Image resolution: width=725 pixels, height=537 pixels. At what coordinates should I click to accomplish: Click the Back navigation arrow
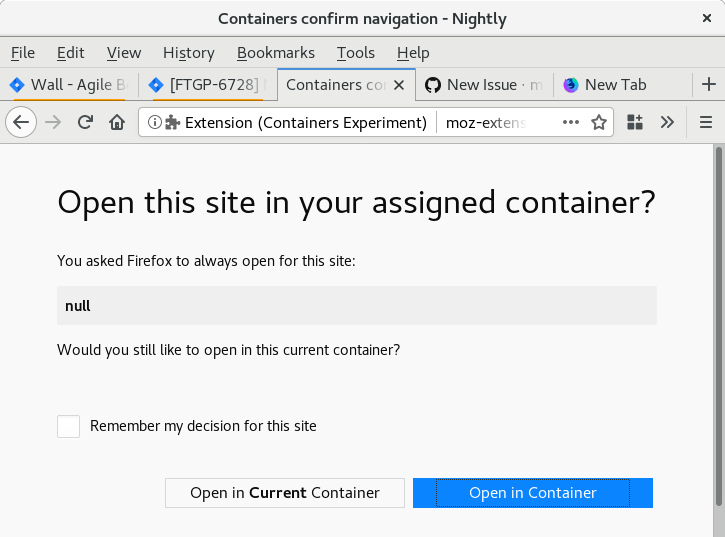coord(22,122)
